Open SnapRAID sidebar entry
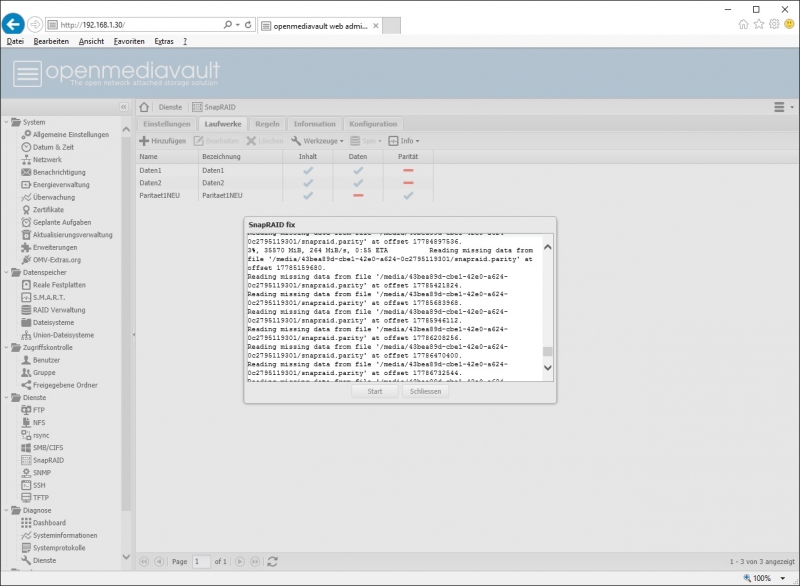 (x=42, y=460)
